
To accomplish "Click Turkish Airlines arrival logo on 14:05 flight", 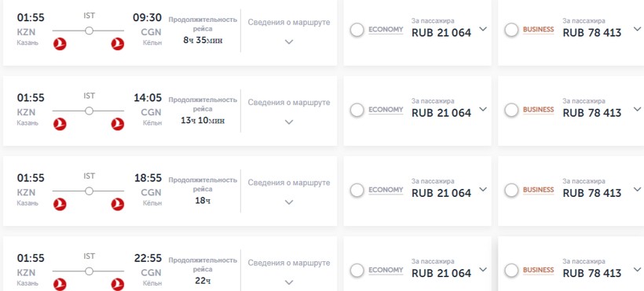I will [x=118, y=124].
